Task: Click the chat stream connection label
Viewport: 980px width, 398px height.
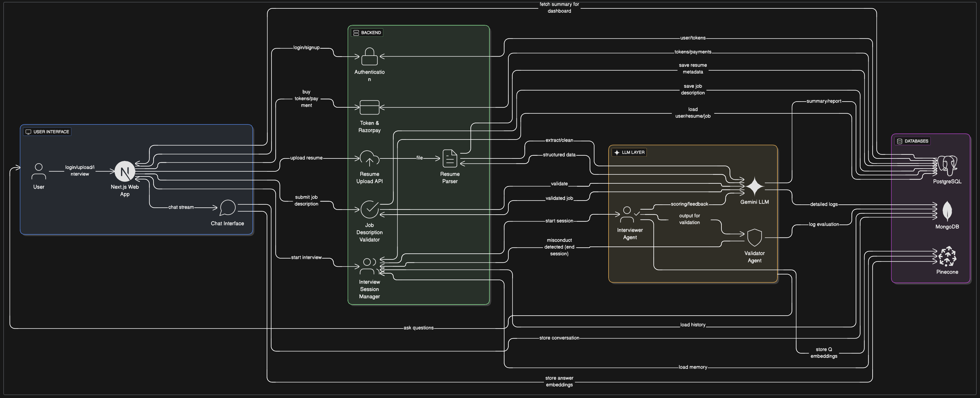Action: pos(182,207)
